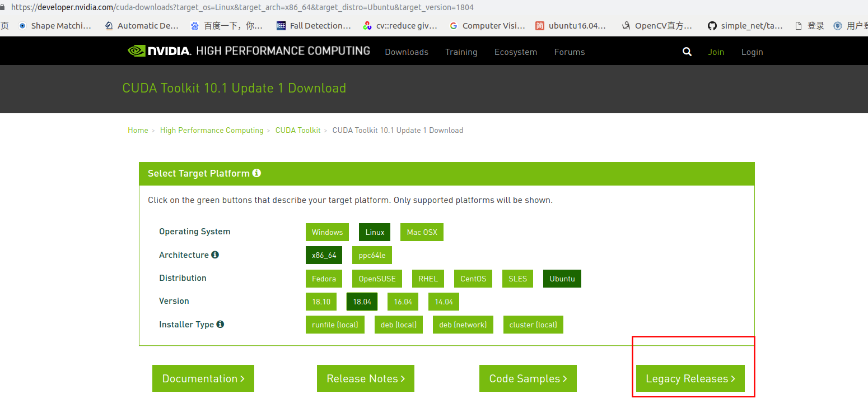Viewport: 868px width, 407px height.
Task: Click the NVIDIA logo in header
Action: pyautogui.click(x=160, y=51)
